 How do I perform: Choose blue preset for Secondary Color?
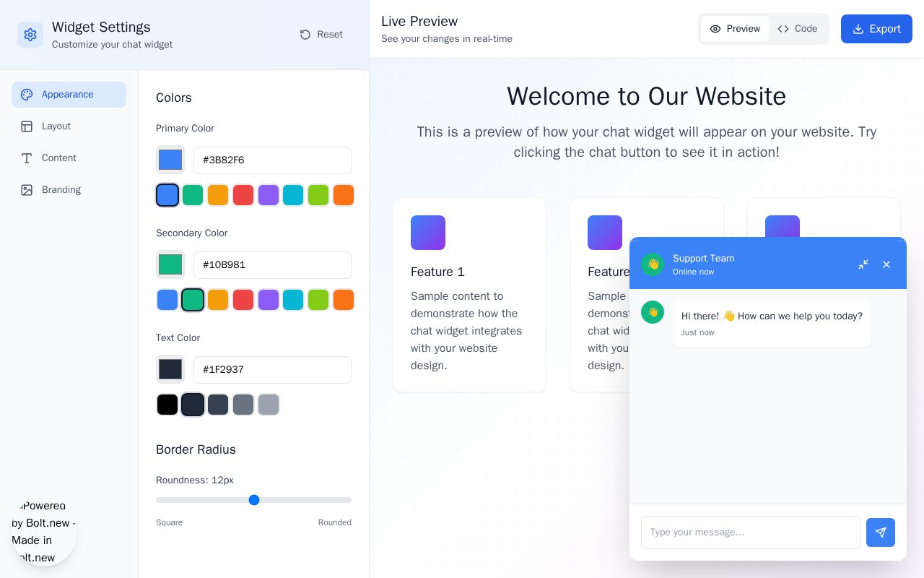coord(167,300)
